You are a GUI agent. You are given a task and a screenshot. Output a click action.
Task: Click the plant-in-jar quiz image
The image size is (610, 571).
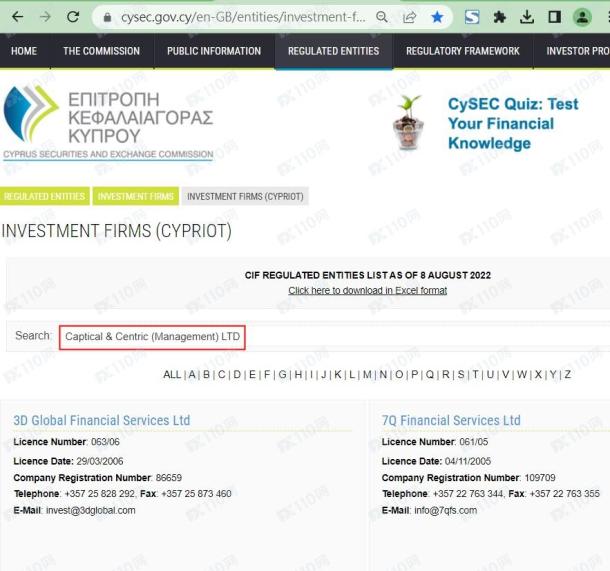[x=408, y=123]
